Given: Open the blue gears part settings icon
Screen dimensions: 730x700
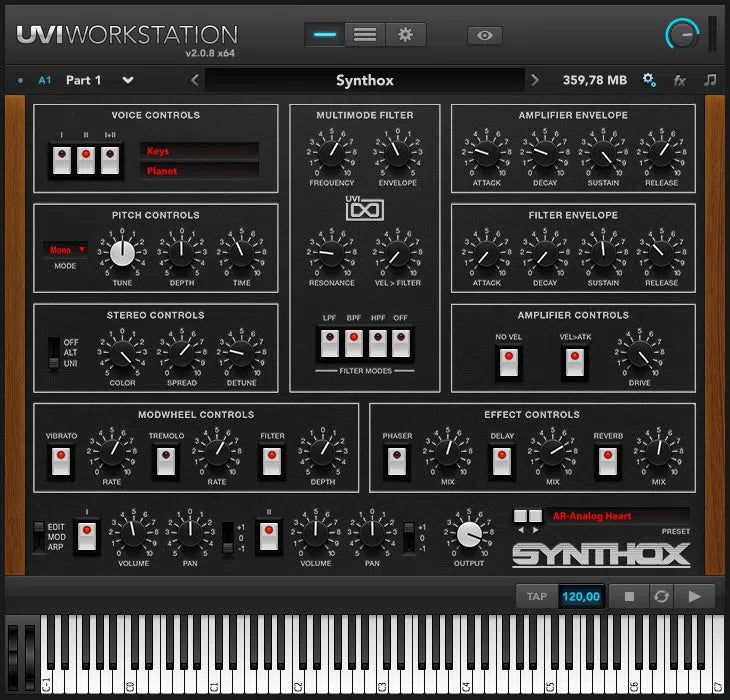Looking at the screenshot, I should coord(649,80).
